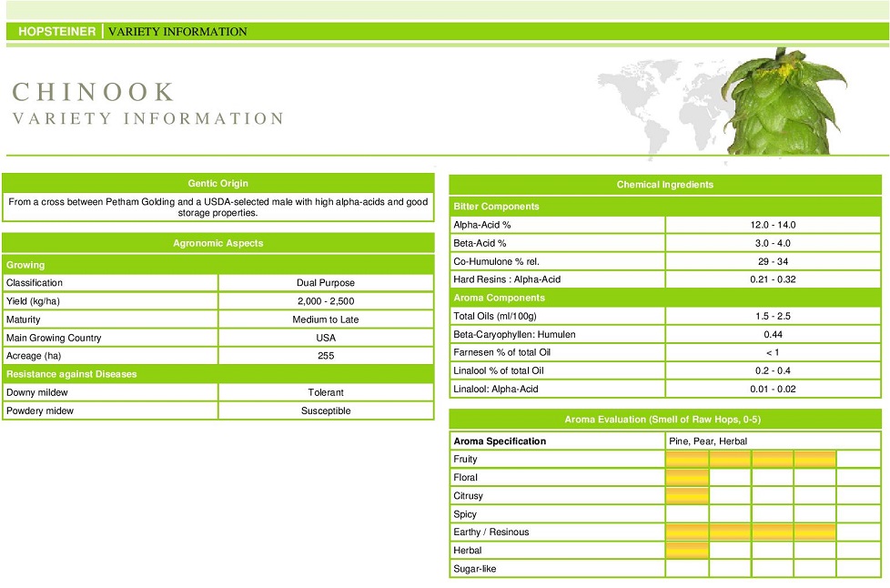Select the Spicy aroma row label
The height and width of the screenshot is (588, 890).
pyautogui.click(x=465, y=513)
